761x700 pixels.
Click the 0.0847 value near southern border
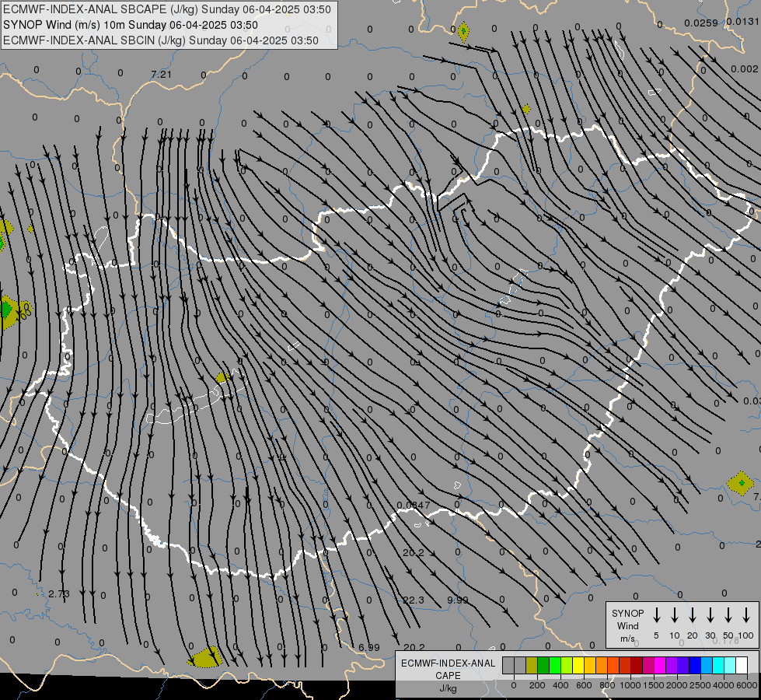pos(414,506)
